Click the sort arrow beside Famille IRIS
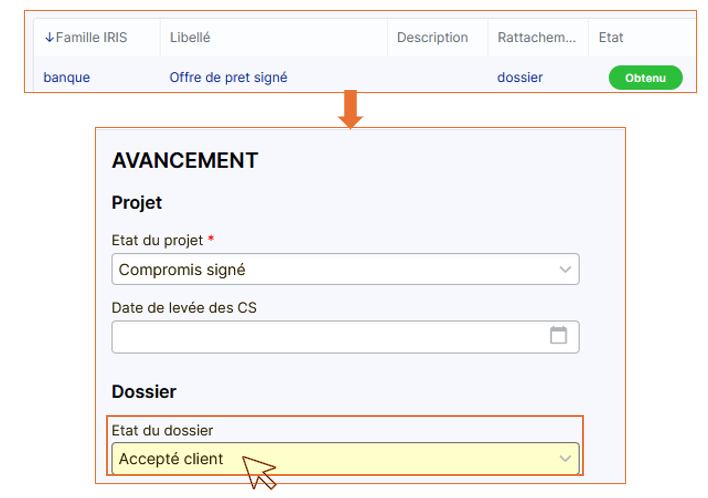Screen dimensions: 708x498 pos(49,38)
